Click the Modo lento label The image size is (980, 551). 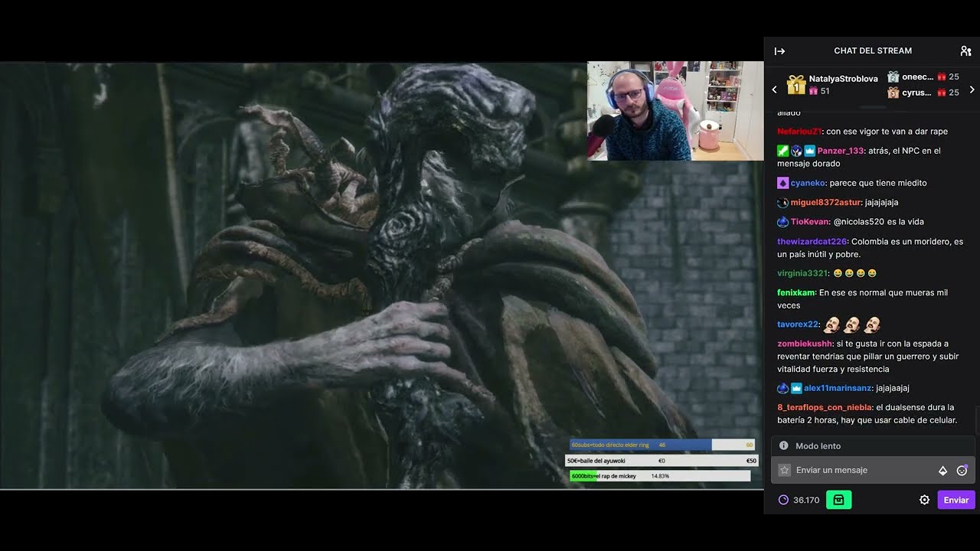point(818,446)
